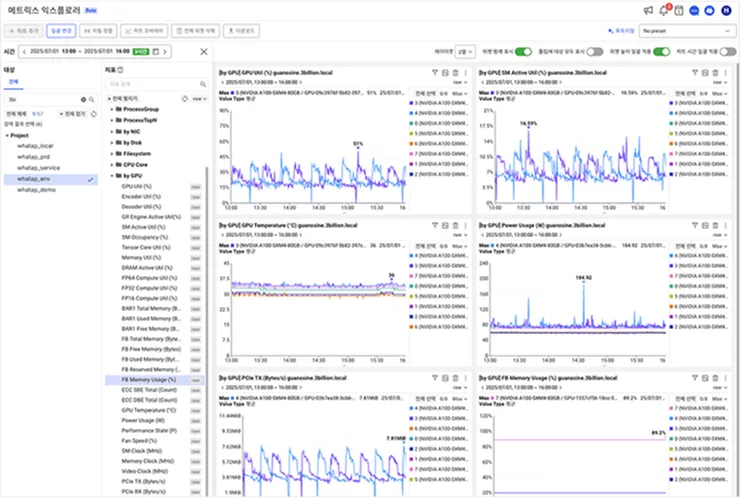The width and height of the screenshot is (740, 498).
Task: Click legend color dot for GPU 3 in GPU Util chart
Action: point(411,103)
